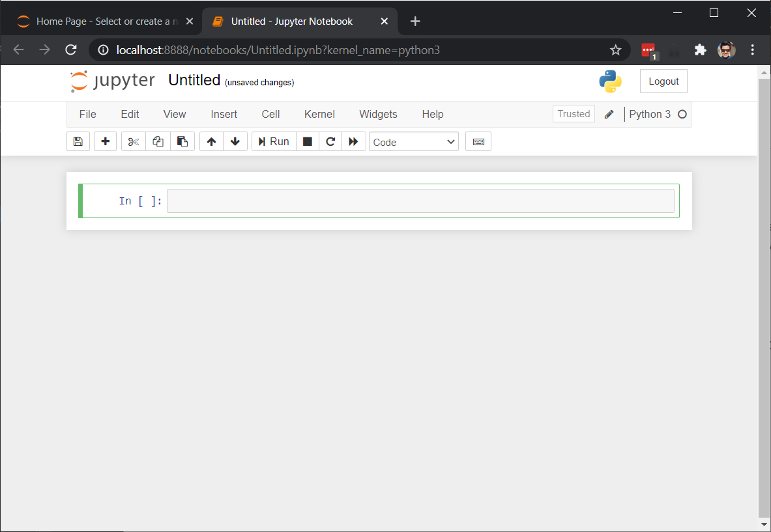Image resolution: width=771 pixels, height=532 pixels.
Task: Move selected cell down arrow
Action: click(235, 141)
